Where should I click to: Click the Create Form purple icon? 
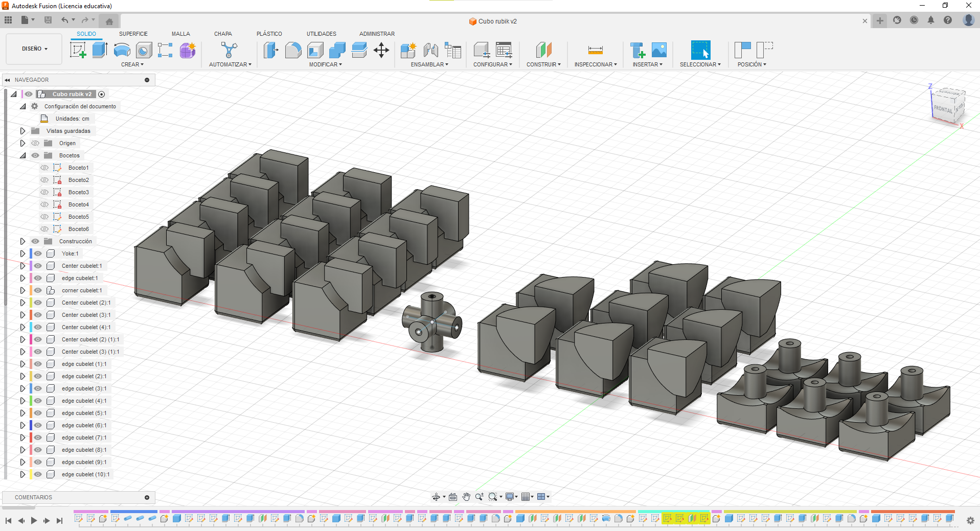188,50
